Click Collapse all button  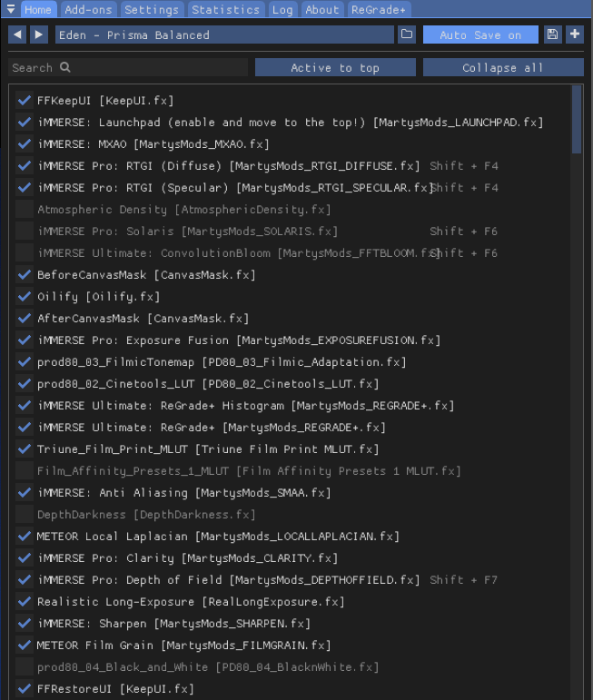click(503, 67)
